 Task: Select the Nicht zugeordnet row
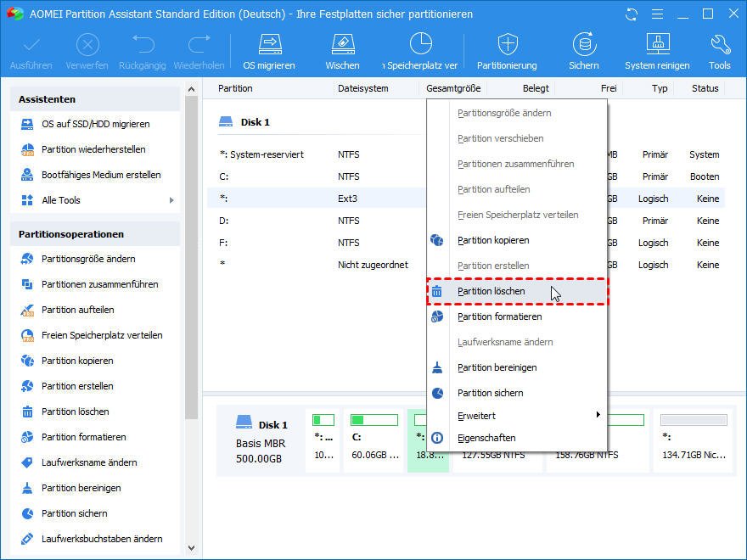[x=466, y=265]
